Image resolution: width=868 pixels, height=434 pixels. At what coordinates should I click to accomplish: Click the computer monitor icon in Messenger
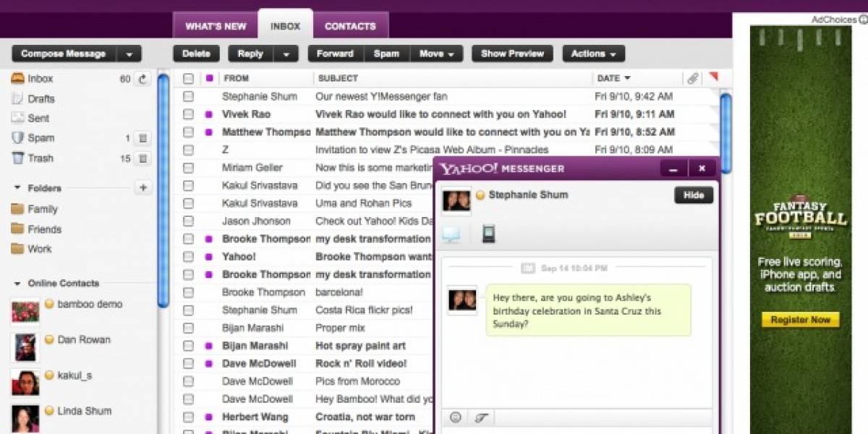[x=451, y=234]
